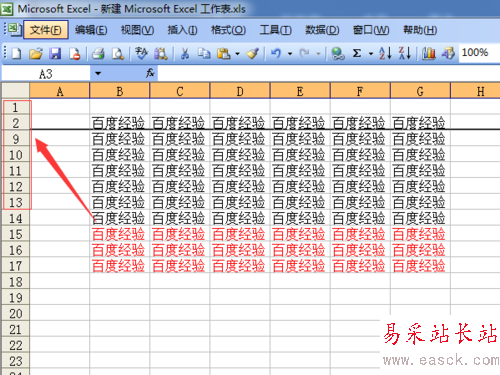This screenshot has width=500, height=375.
Task: Select cell B2 with 百度经验
Action: [120, 123]
